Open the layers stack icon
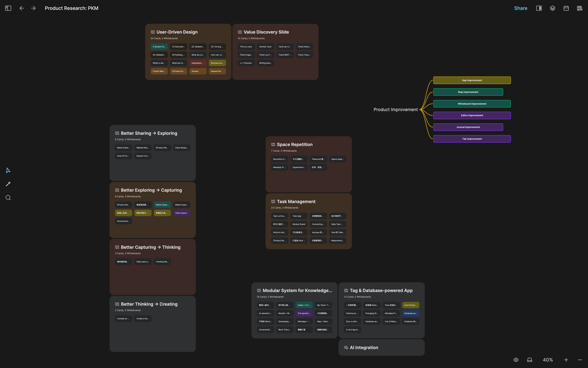This screenshot has width=588, height=368. click(552, 8)
